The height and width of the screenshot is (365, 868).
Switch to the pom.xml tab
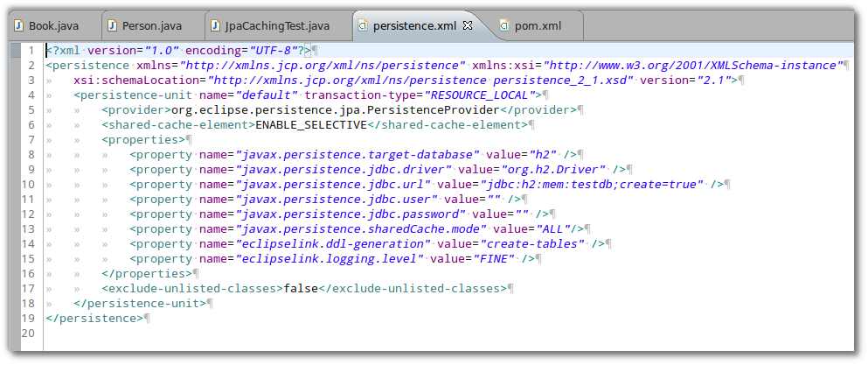[x=538, y=25]
